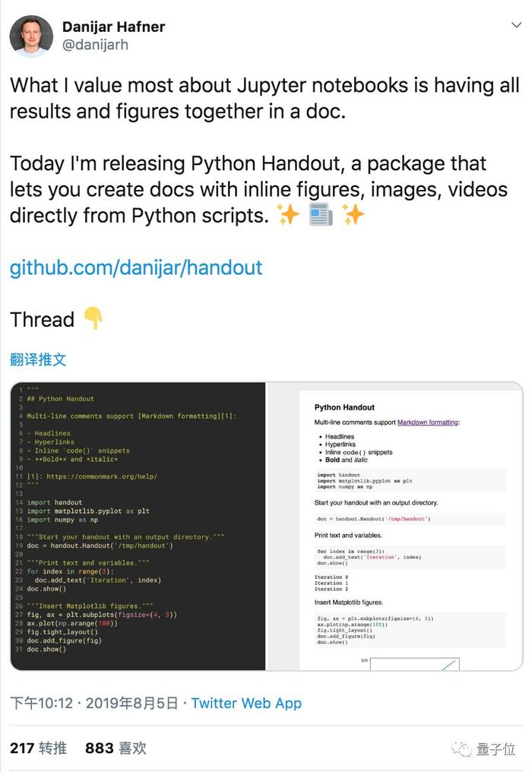Image resolution: width=532 pixels, height=772 pixels.
Task: Click 翻译推文 to translate the tweet
Action: 38,359
